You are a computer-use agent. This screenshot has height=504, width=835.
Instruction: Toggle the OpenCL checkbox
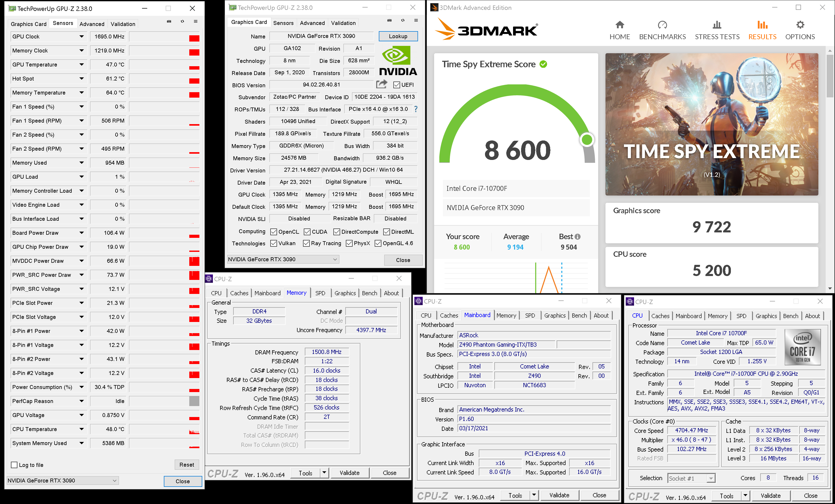273,232
